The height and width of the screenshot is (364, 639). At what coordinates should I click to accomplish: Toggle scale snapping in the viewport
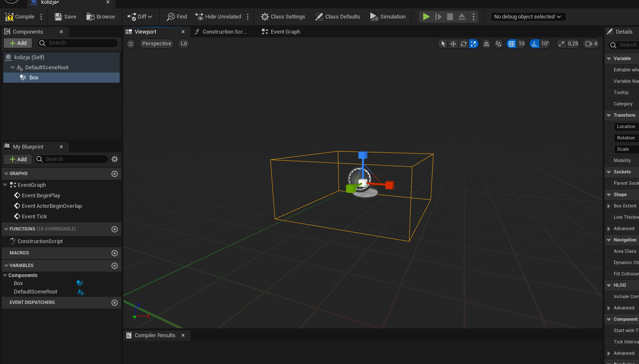(561, 44)
